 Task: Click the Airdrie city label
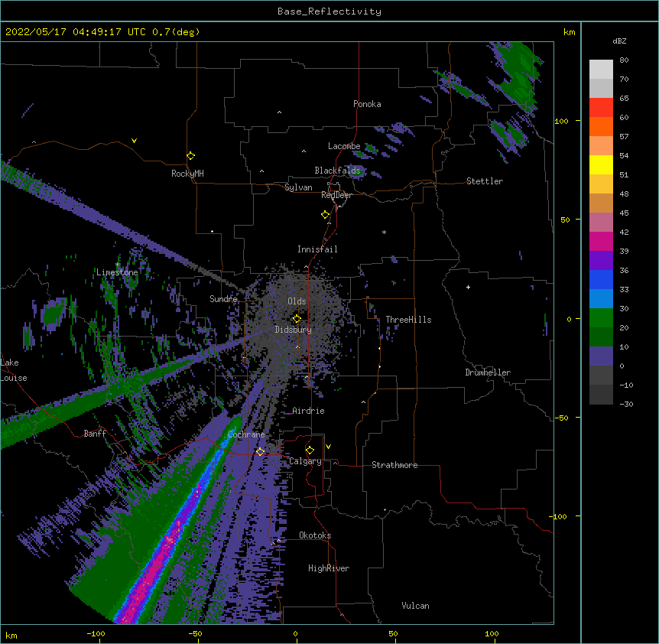[x=308, y=411]
